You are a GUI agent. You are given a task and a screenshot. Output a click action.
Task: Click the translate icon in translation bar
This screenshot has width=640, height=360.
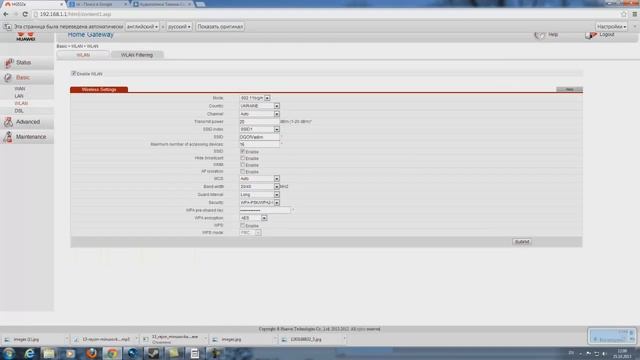pos(7,27)
